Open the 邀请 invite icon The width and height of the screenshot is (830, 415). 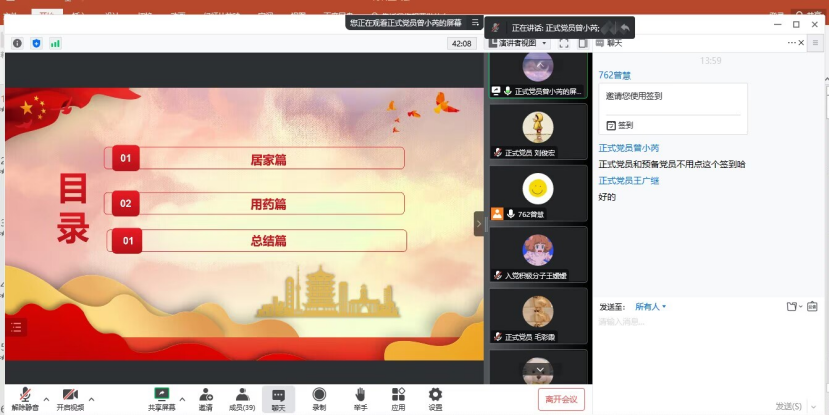(x=205, y=396)
